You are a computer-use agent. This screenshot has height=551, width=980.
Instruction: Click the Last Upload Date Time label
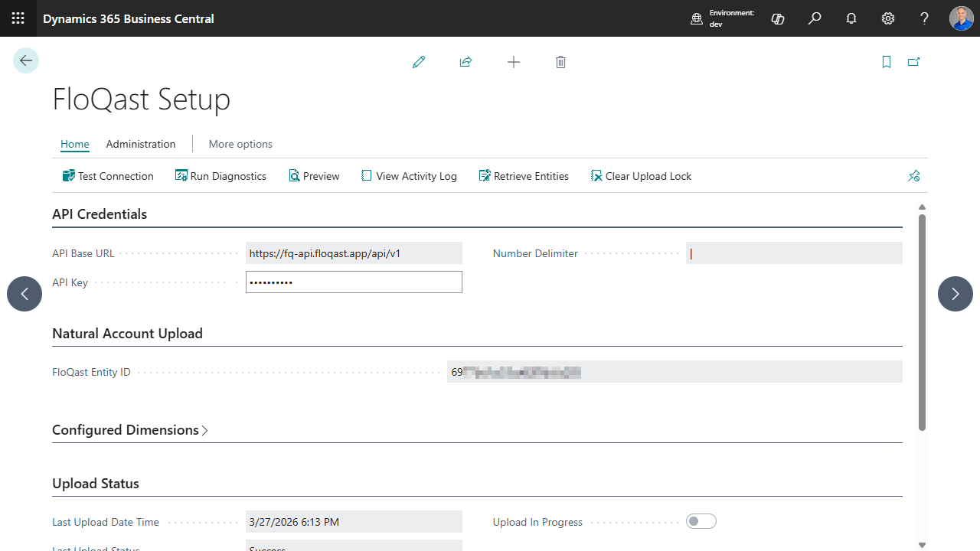(x=106, y=522)
